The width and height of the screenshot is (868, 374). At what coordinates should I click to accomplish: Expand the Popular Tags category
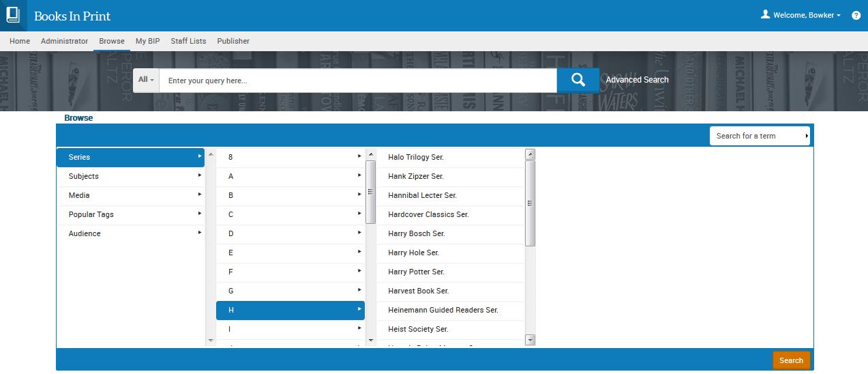point(130,214)
